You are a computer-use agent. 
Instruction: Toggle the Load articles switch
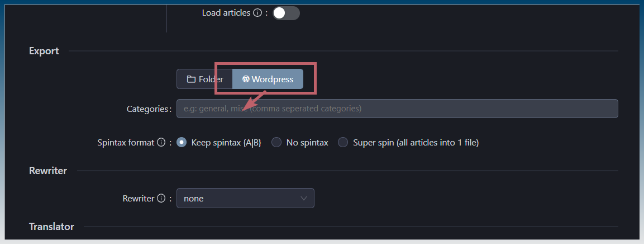coord(286,13)
